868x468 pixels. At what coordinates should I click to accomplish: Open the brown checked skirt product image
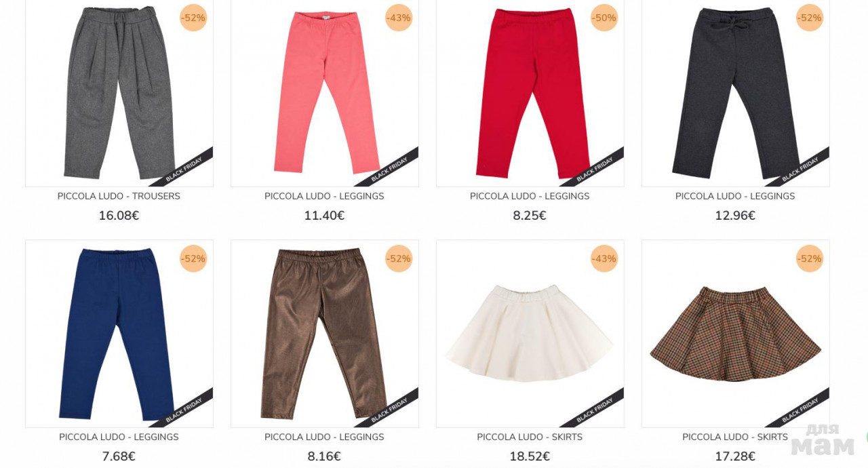[736, 334]
